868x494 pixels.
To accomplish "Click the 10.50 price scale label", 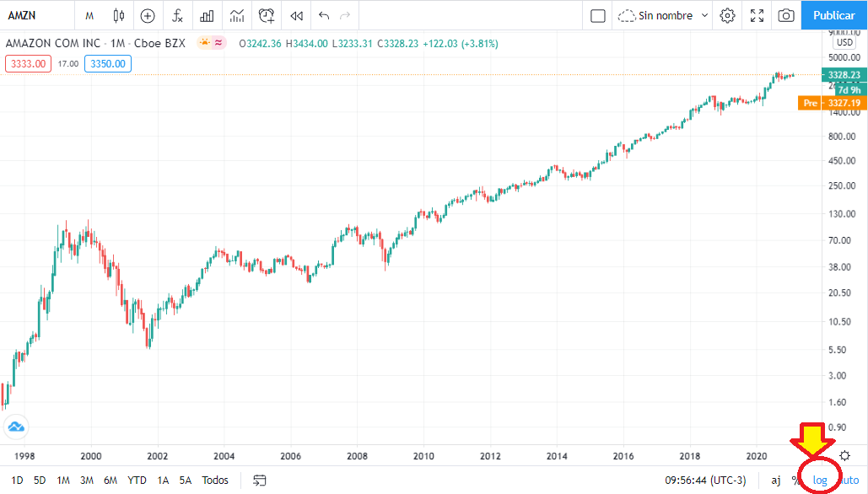I will (x=840, y=321).
